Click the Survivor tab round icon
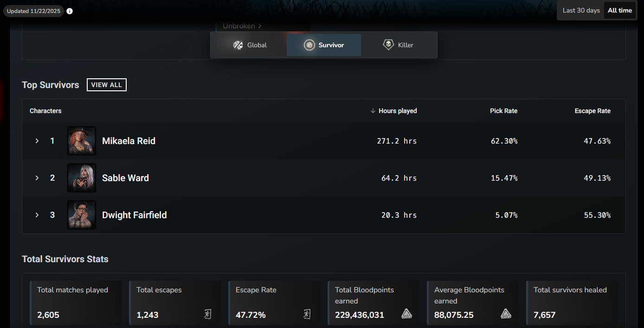The width and height of the screenshot is (644, 328). pos(309,45)
